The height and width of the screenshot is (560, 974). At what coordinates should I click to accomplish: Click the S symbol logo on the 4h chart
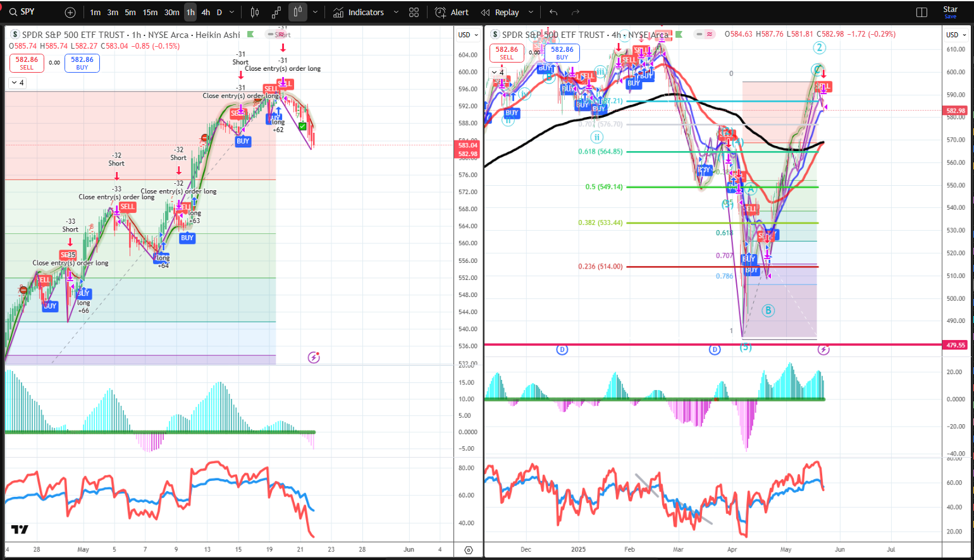coord(495,34)
